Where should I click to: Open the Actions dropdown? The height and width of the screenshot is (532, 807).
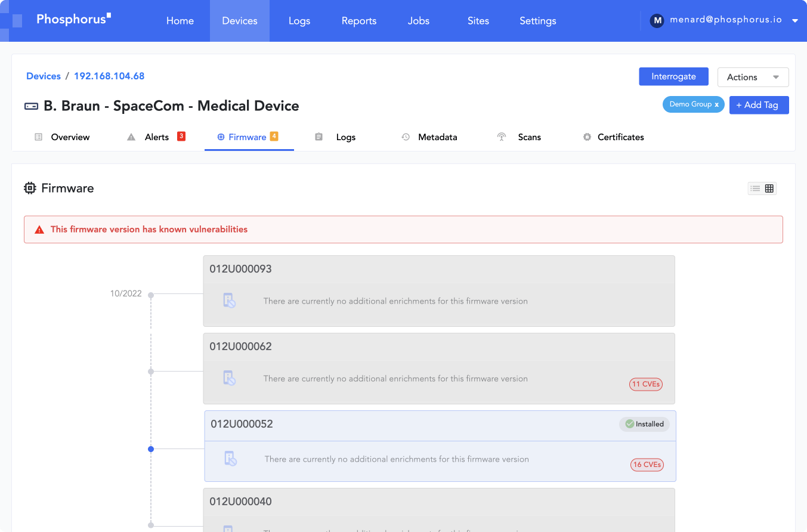click(753, 77)
